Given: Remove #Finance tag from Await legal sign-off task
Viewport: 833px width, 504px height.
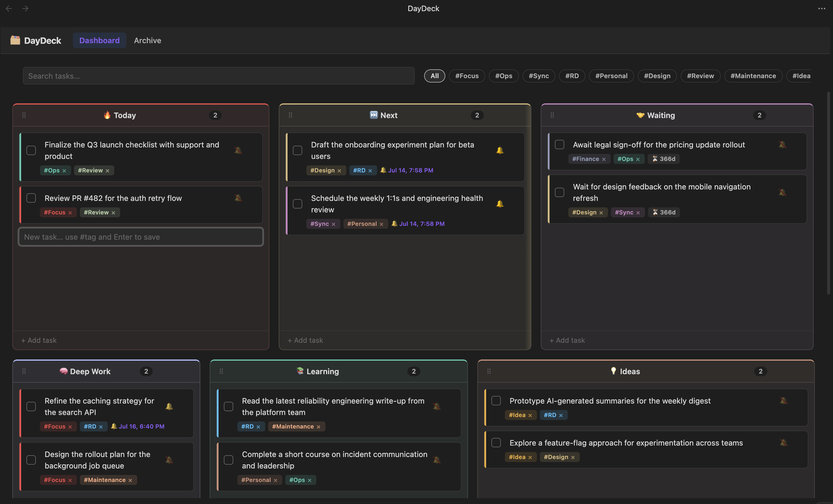Looking at the screenshot, I should click(x=604, y=159).
